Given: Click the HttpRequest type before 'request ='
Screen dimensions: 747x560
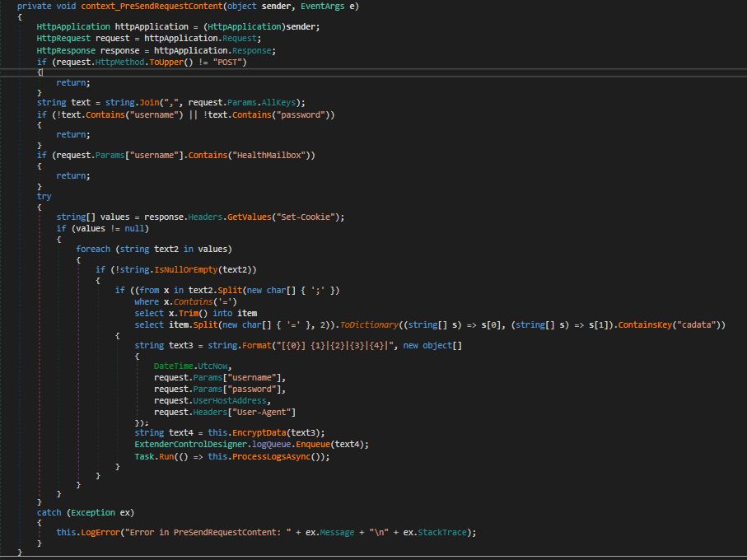Looking at the screenshot, I should coord(64,39).
